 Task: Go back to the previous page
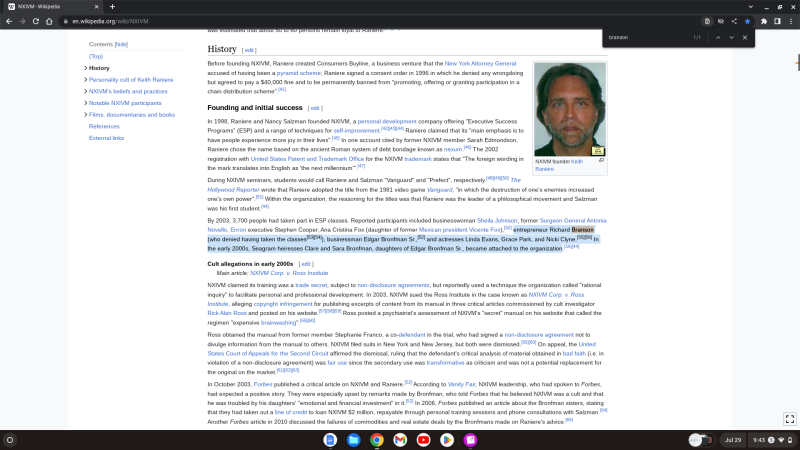tap(9, 21)
